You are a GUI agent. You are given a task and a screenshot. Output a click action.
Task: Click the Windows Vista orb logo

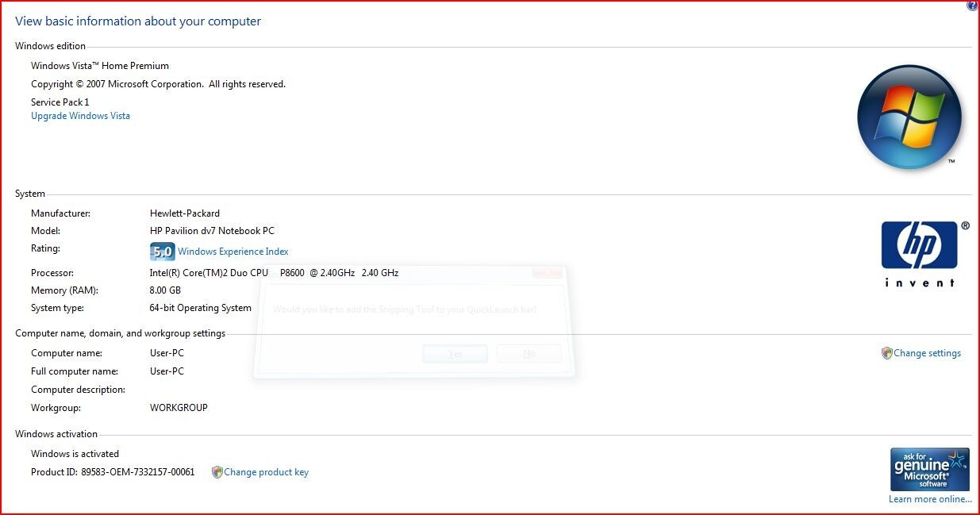coord(909,117)
